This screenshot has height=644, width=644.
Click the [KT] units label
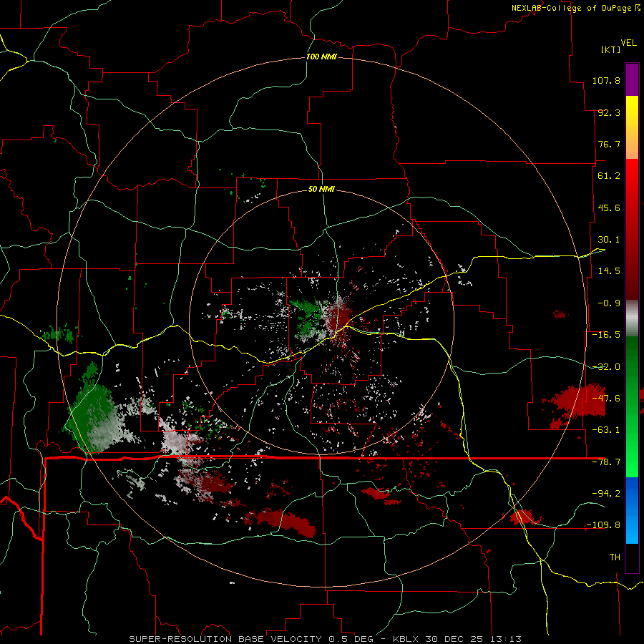tap(611, 49)
